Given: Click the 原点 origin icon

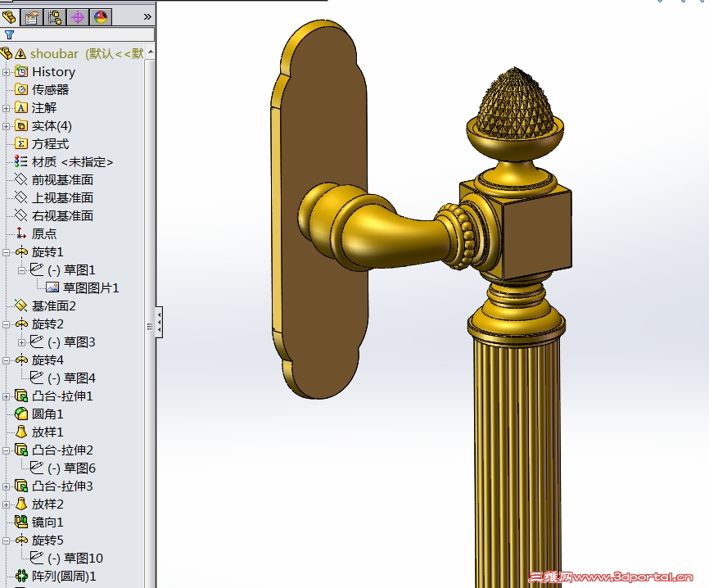Looking at the screenshot, I should (20, 233).
